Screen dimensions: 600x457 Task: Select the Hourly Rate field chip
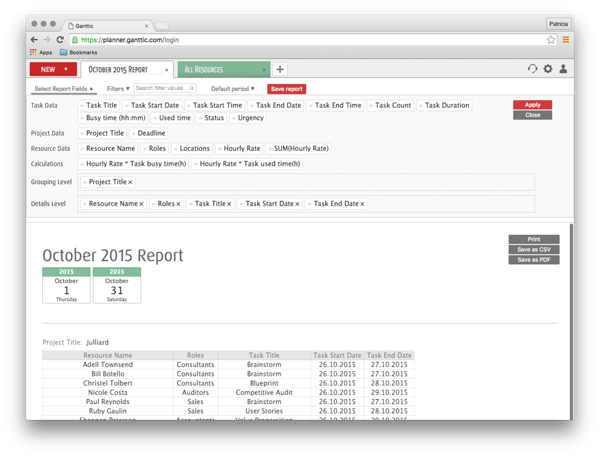(239, 149)
